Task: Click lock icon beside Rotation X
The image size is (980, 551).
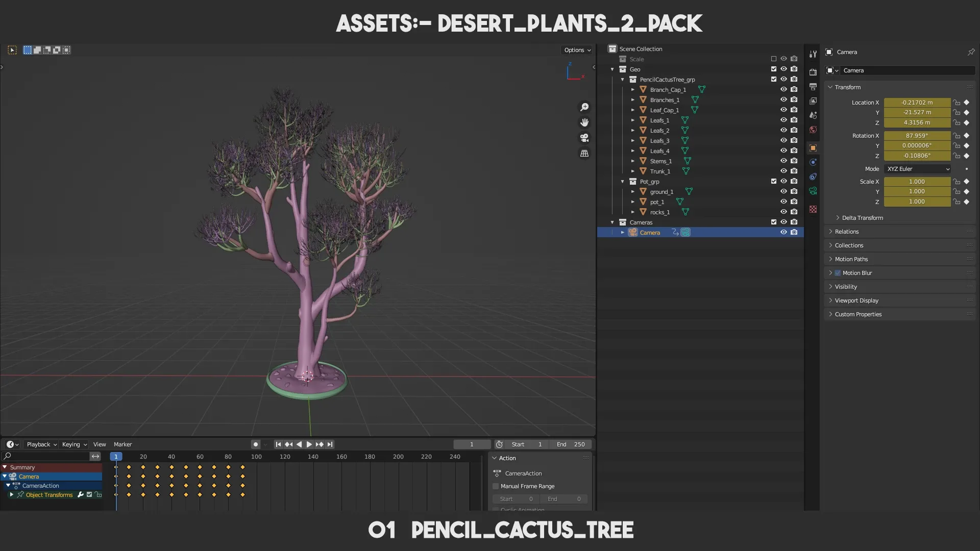Action: 957,136
